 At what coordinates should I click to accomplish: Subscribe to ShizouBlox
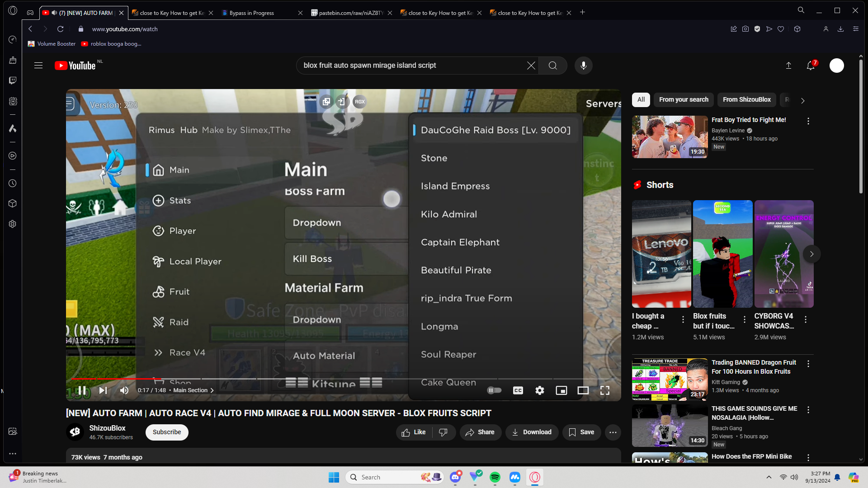167,432
